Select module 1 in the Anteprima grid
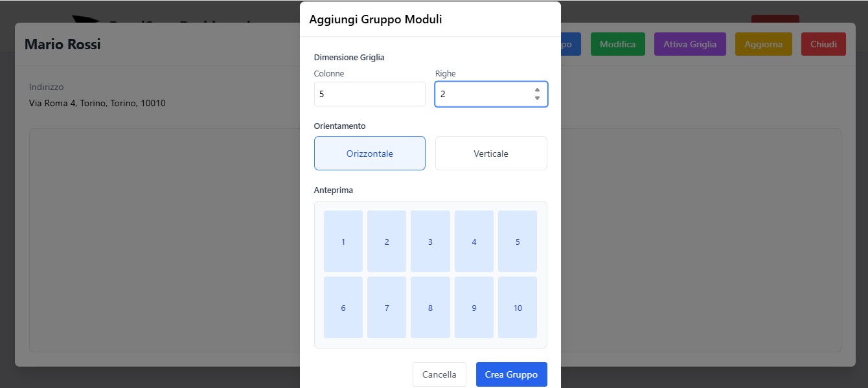 click(x=343, y=241)
